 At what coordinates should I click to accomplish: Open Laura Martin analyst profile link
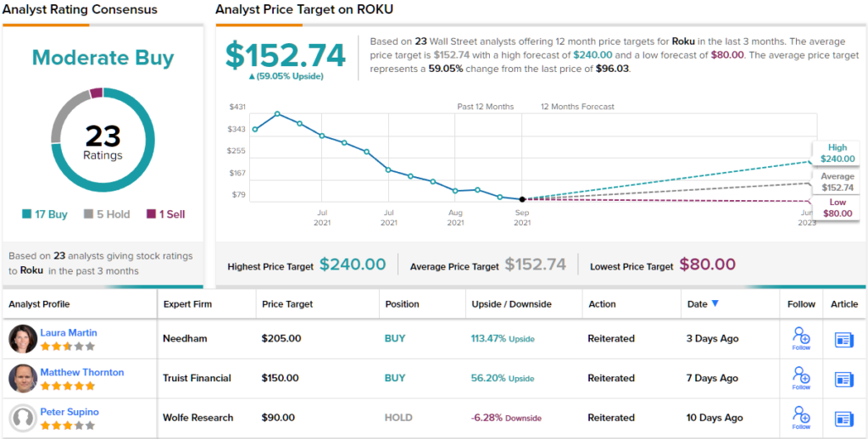click(69, 333)
